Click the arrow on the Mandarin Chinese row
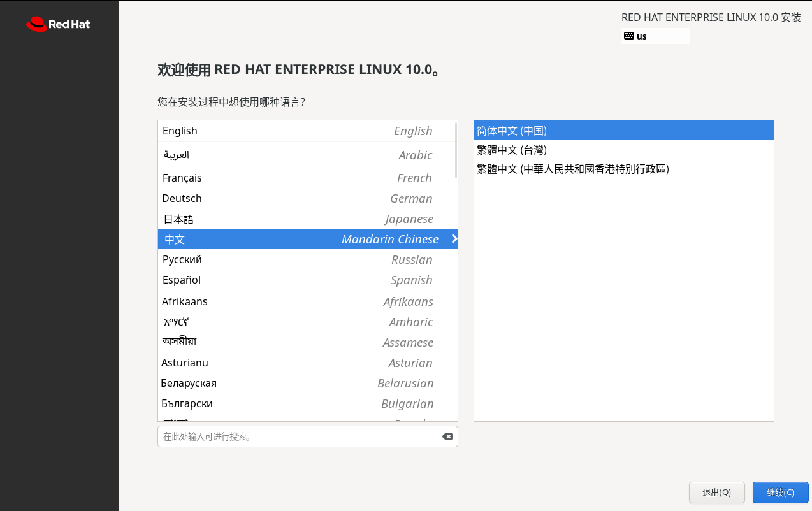 454,239
